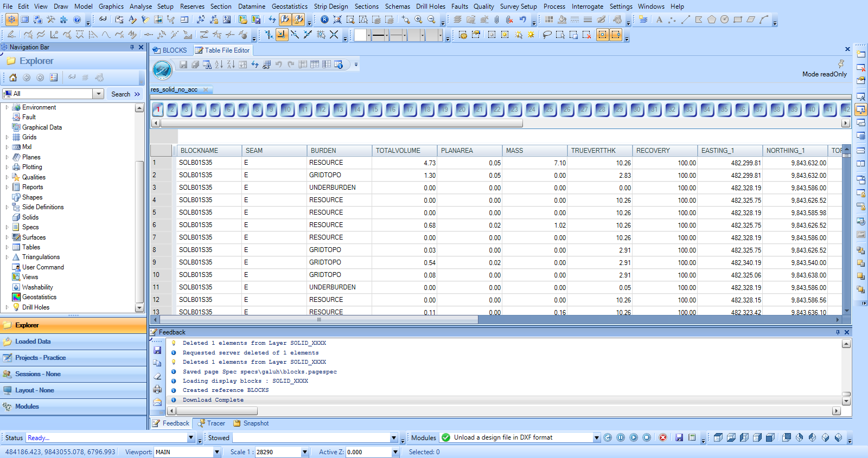This screenshot has width=868, height=458.
Task: Click the Save icon in Table File Editor
Action: (183, 64)
